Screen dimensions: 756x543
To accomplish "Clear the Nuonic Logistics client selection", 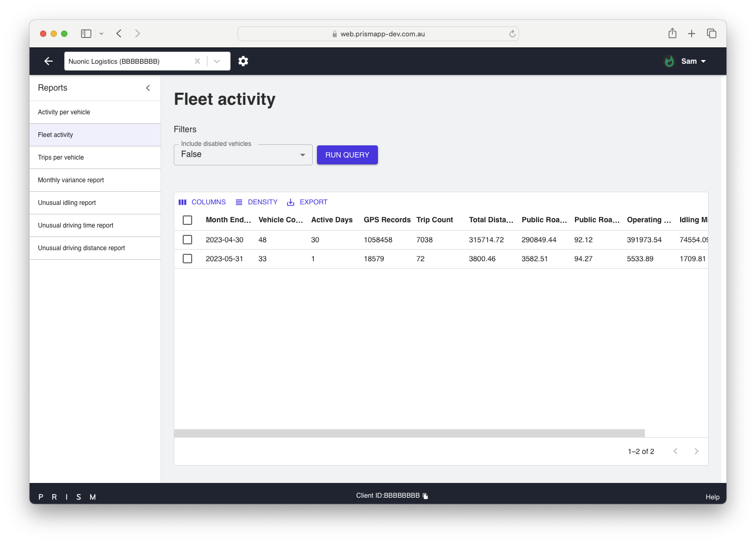I will 197,61.
